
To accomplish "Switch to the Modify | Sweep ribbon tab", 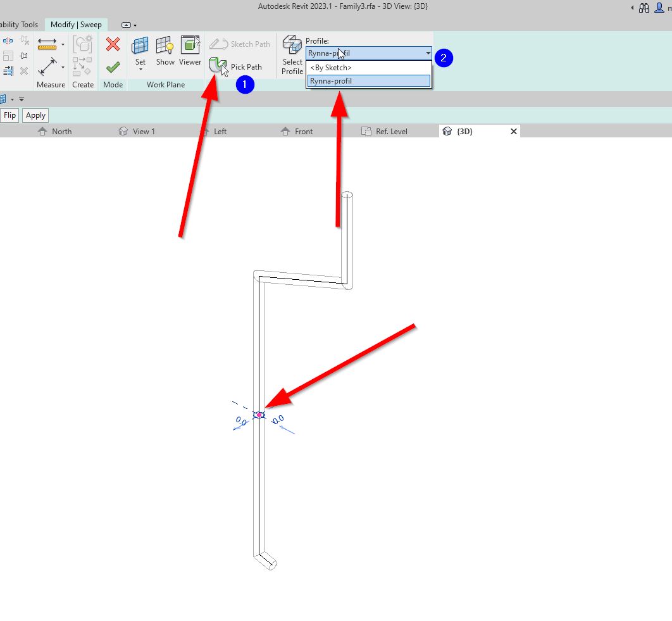I will point(76,24).
